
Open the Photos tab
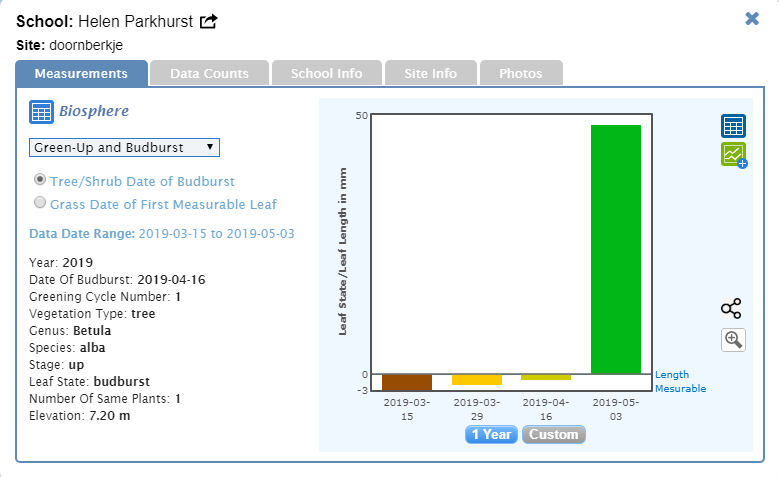(x=520, y=73)
